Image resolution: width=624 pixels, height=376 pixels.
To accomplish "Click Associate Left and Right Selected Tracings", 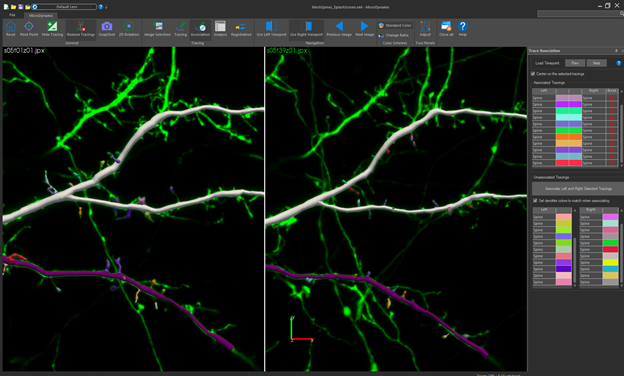I will pos(578,189).
